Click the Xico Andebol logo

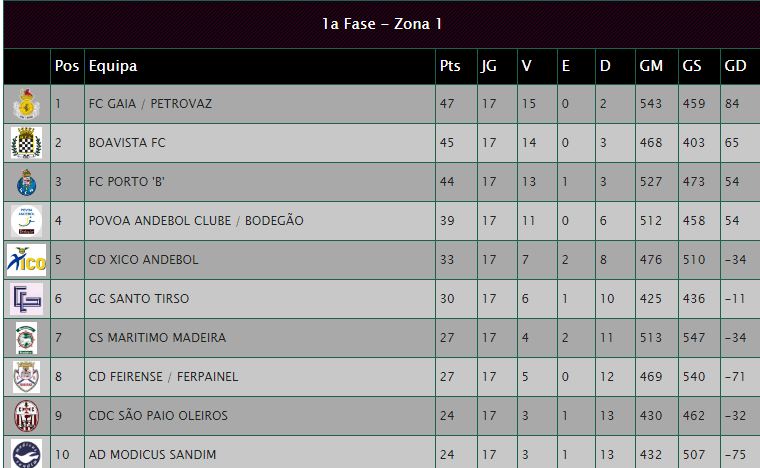click(x=26, y=260)
